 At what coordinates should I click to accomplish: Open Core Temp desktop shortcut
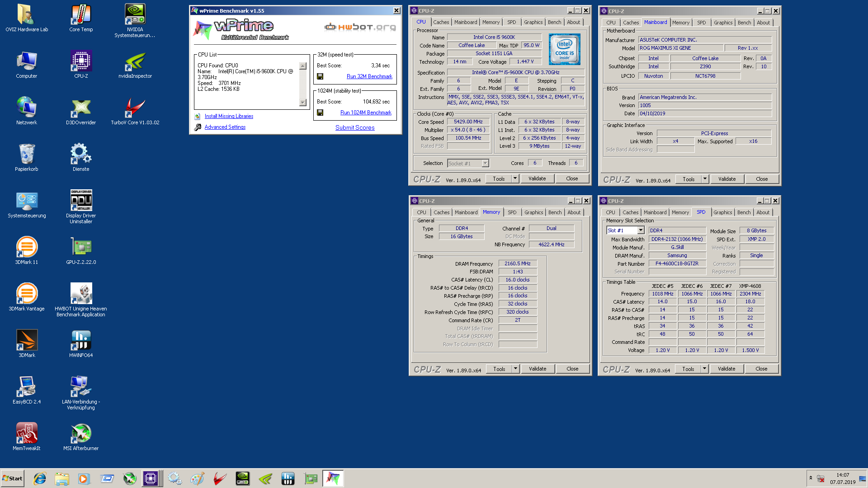point(81,18)
